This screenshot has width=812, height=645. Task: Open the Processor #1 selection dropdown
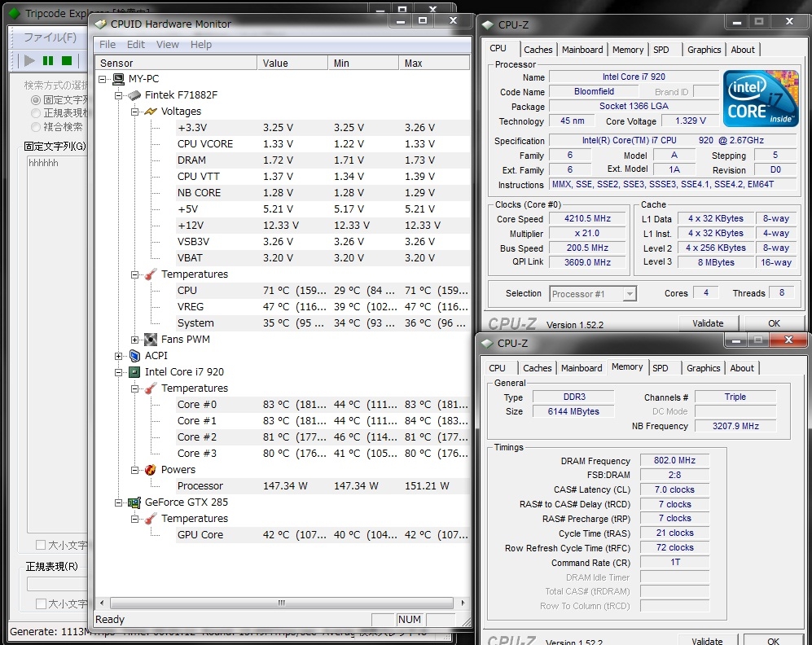click(630, 294)
